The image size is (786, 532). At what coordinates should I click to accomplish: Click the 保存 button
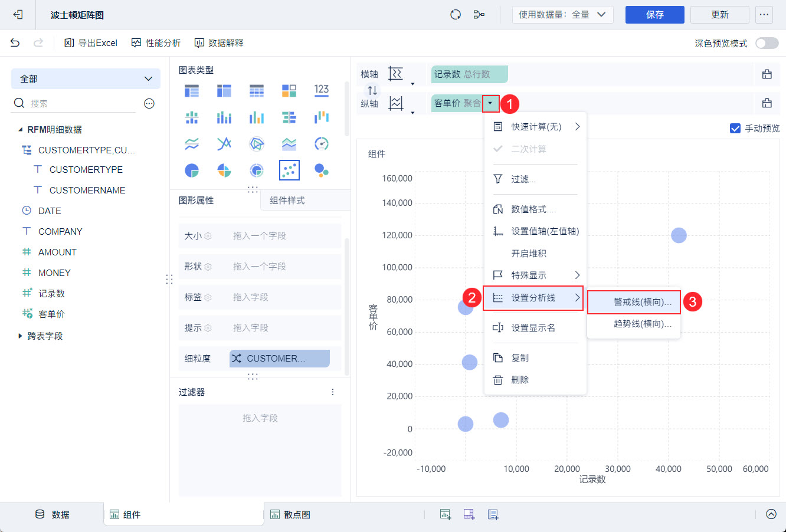(655, 15)
